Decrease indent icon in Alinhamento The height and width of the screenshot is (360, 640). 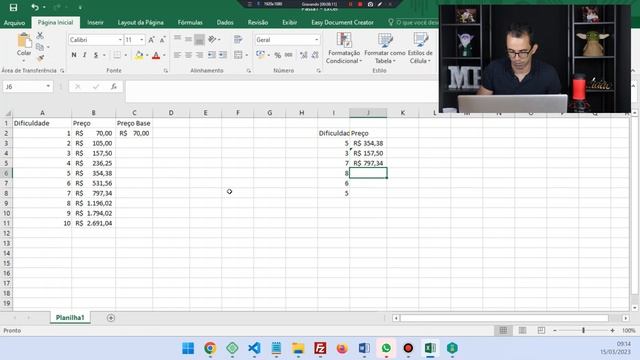pos(211,55)
